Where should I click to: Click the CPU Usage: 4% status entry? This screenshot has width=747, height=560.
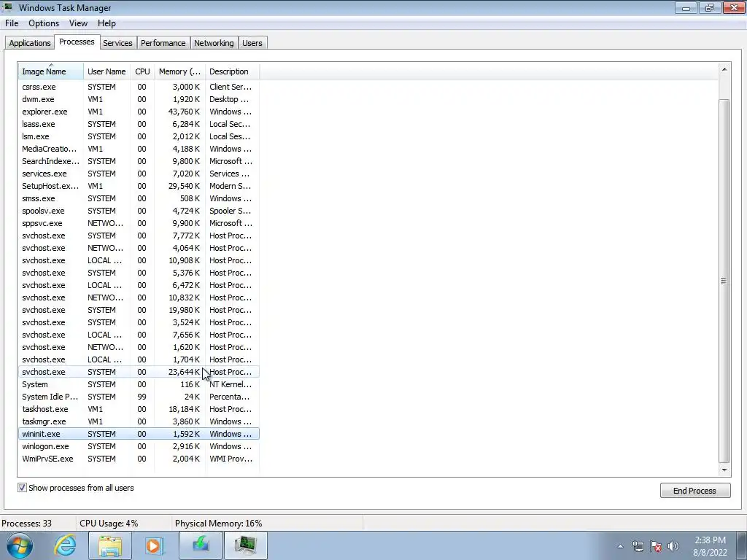(109, 524)
